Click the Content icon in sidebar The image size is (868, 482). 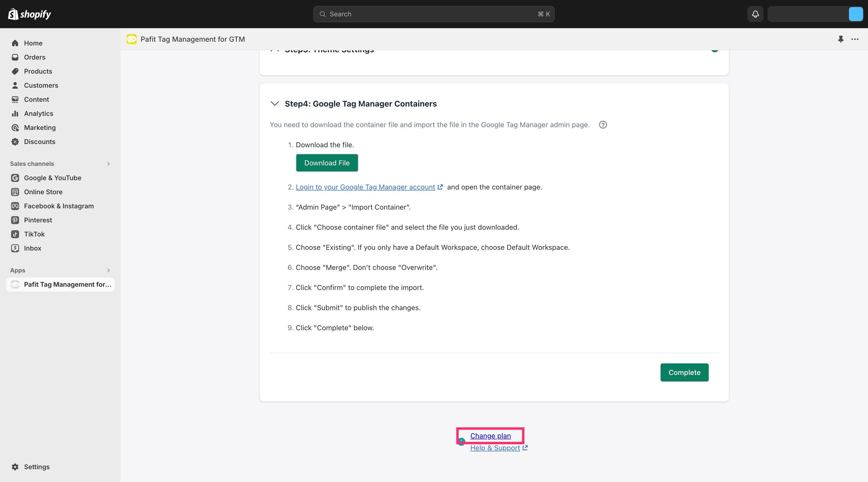[x=15, y=100]
